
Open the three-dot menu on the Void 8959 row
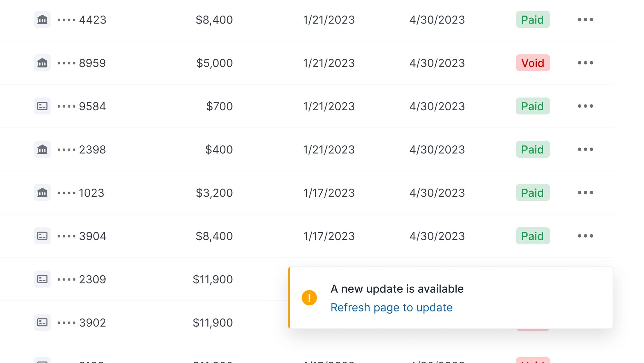coord(585,63)
